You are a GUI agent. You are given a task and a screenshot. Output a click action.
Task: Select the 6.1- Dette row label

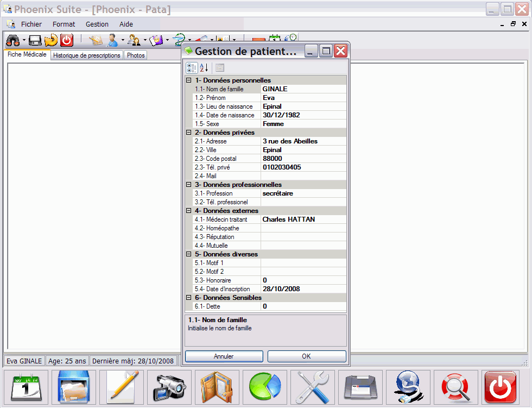(x=207, y=306)
